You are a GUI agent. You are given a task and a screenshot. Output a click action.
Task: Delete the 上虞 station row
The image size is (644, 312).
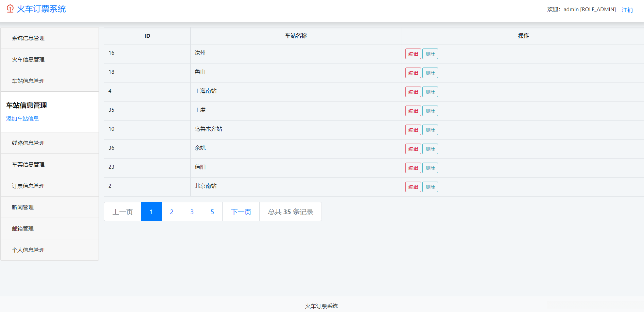[430, 111]
